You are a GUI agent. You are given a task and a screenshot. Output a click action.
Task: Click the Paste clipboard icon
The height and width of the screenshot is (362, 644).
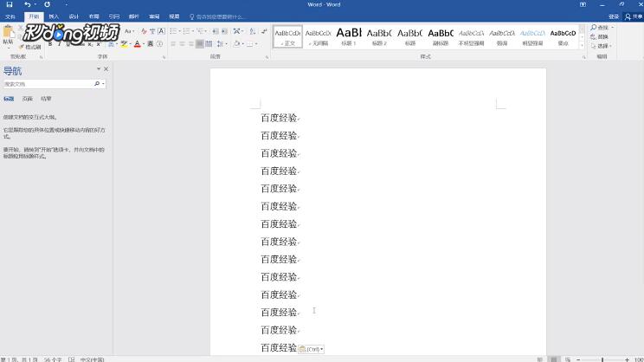point(8,32)
